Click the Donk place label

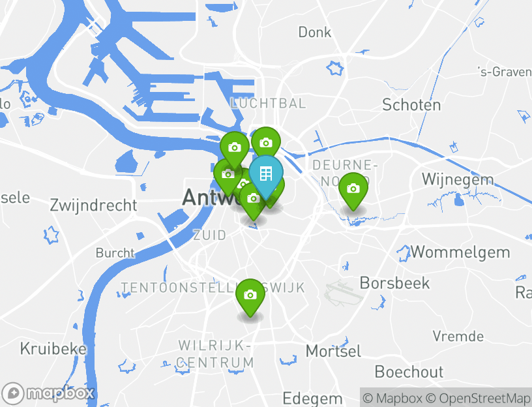[314, 33]
